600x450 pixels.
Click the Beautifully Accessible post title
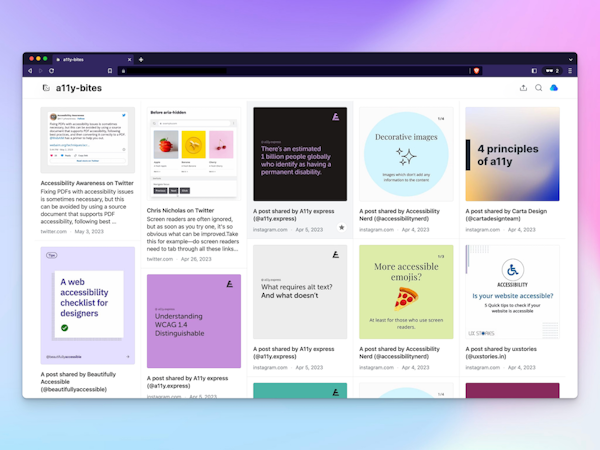(78, 382)
